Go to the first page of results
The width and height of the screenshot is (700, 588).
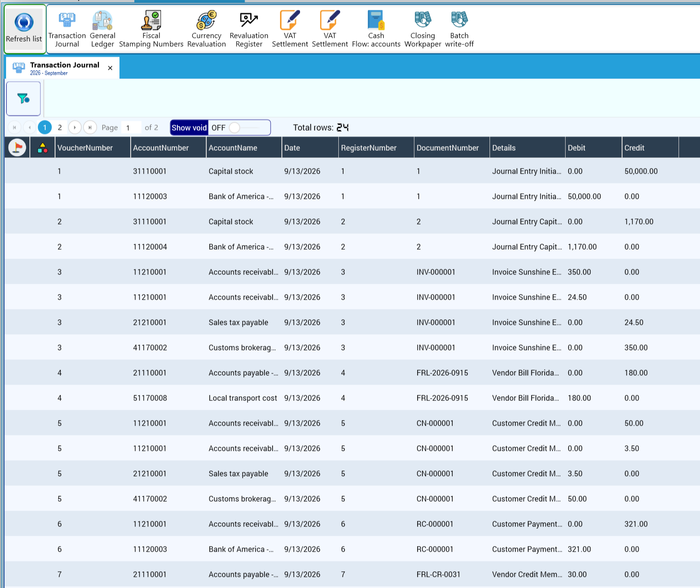pyautogui.click(x=14, y=127)
